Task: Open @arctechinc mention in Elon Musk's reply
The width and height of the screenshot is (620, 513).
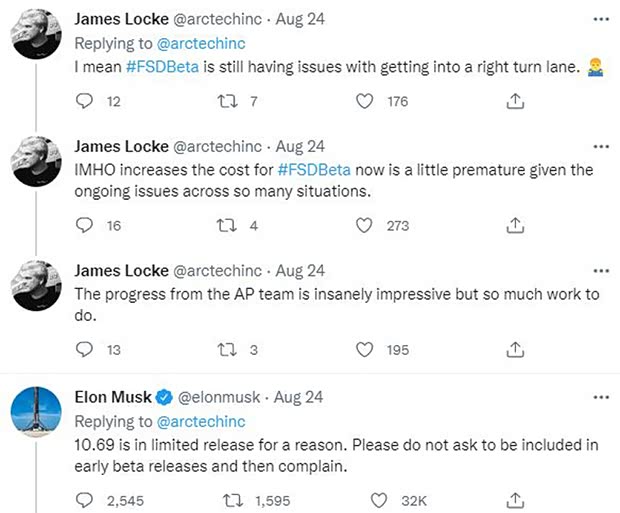Action: [199, 421]
